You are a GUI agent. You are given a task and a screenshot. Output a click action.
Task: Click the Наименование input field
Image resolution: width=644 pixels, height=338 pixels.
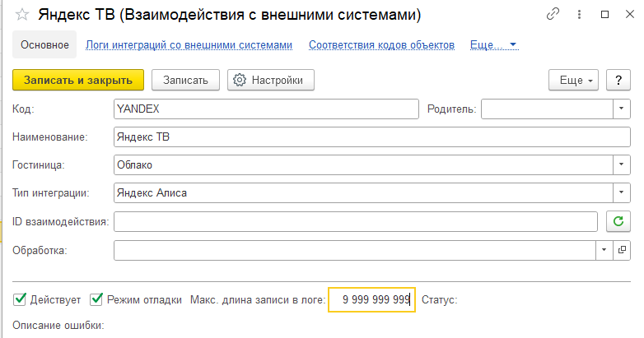[x=371, y=137]
